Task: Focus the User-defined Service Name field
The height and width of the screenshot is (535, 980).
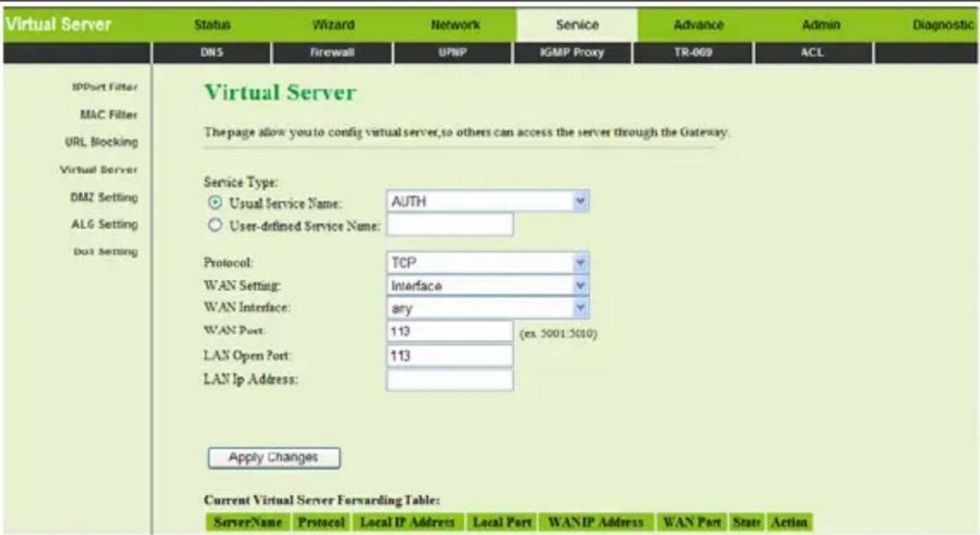Action: pyautogui.click(x=450, y=225)
